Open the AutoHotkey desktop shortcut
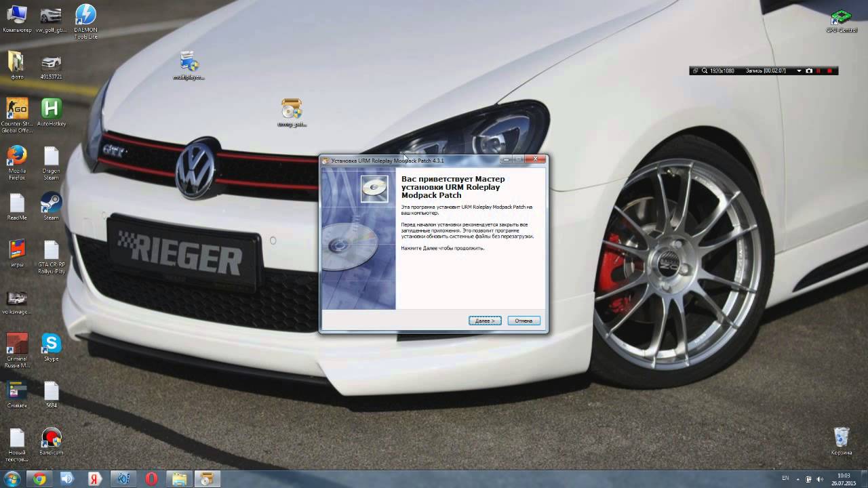Viewport: 868px width, 488px height. tap(52, 113)
